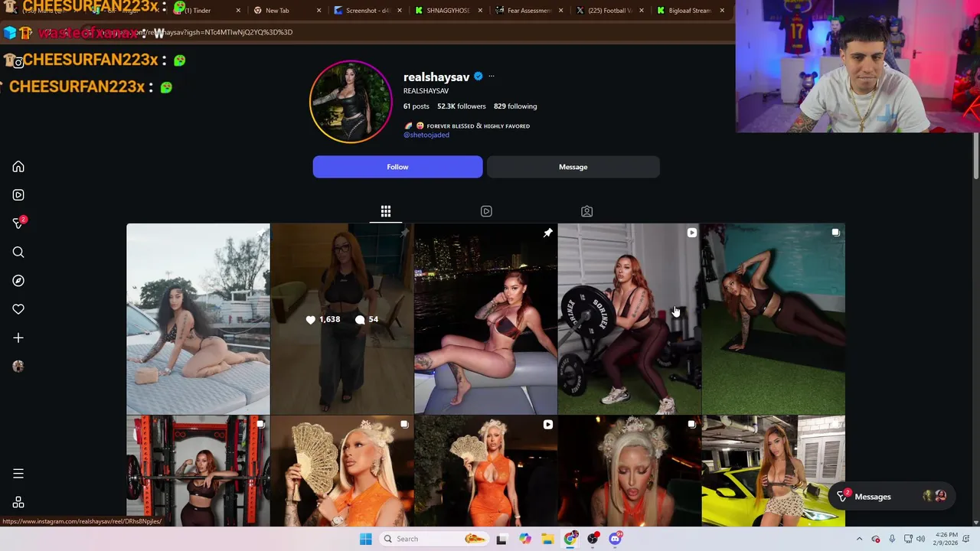Open the side plank on turf post
980x551 pixels.
click(773, 318)
